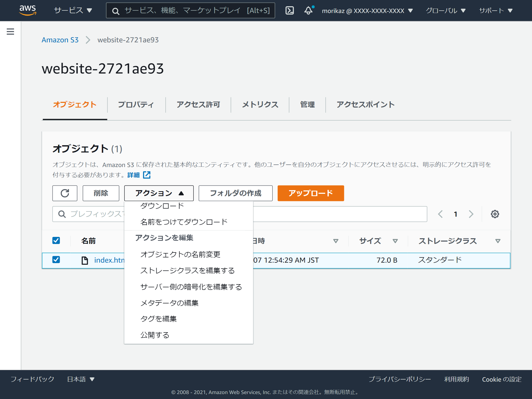Refresh the object list
The image size is (532, 399).
65,193
